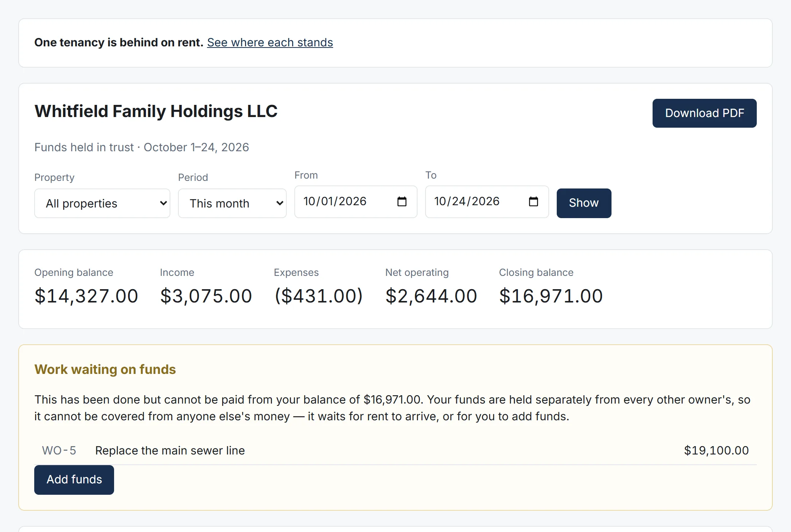Click the Add funds button
This screenshot has height=532, width=791.
tap(74, 480)
